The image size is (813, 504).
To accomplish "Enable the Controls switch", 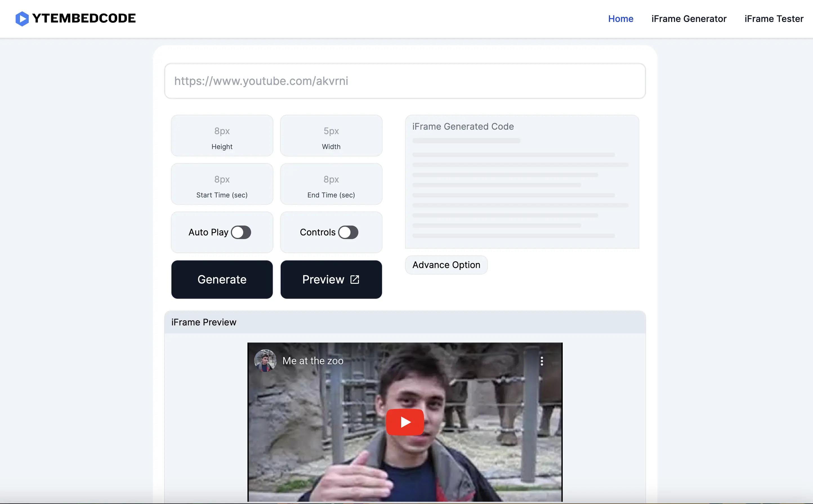I will click(x=348, y=232).
